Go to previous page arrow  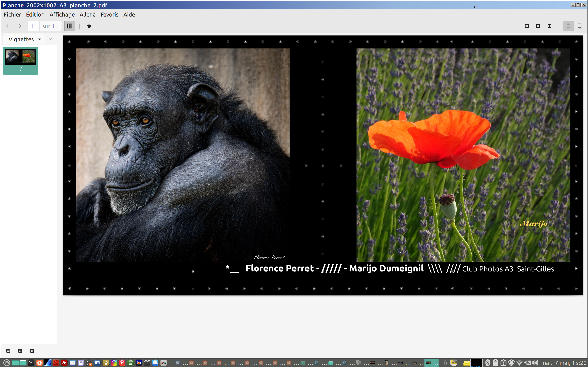(8, 26)
